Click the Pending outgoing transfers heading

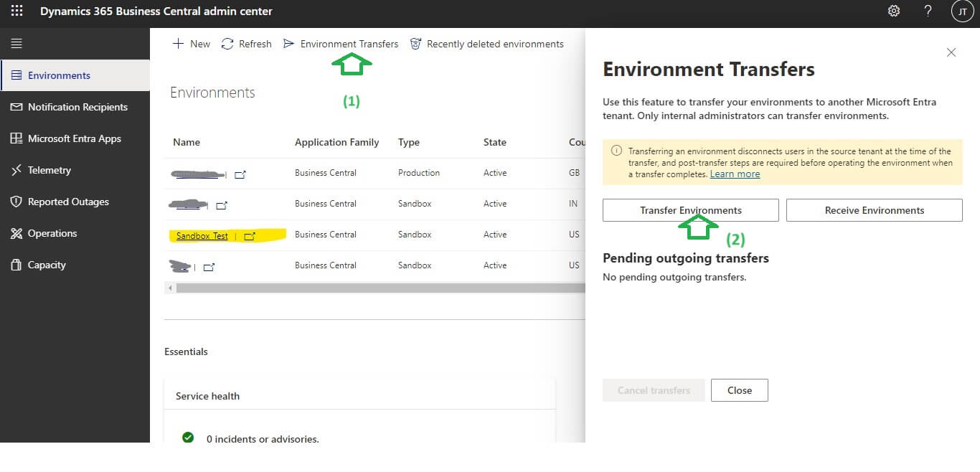[686, 258]
